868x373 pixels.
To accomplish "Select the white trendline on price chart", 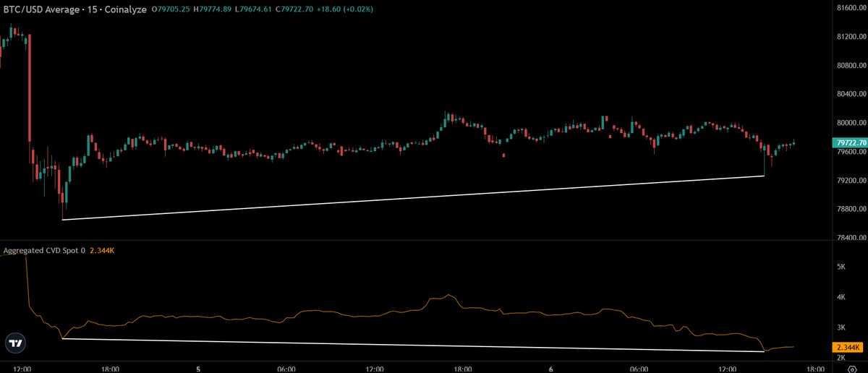I will [x=414, y=197].
